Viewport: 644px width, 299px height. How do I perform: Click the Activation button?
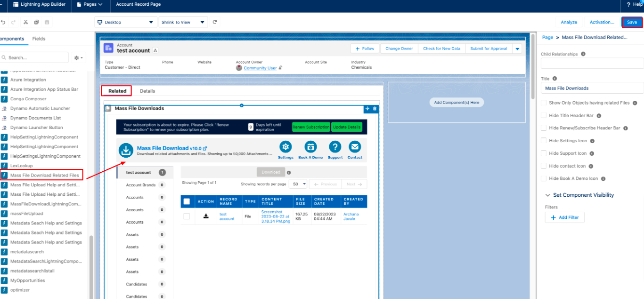coord(602,22)
